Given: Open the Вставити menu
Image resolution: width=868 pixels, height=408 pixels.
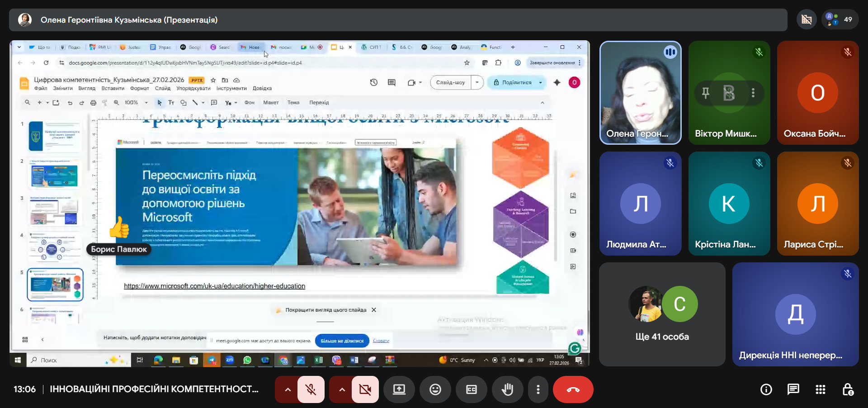Looking at the screenshot, I should coord(113,89).
